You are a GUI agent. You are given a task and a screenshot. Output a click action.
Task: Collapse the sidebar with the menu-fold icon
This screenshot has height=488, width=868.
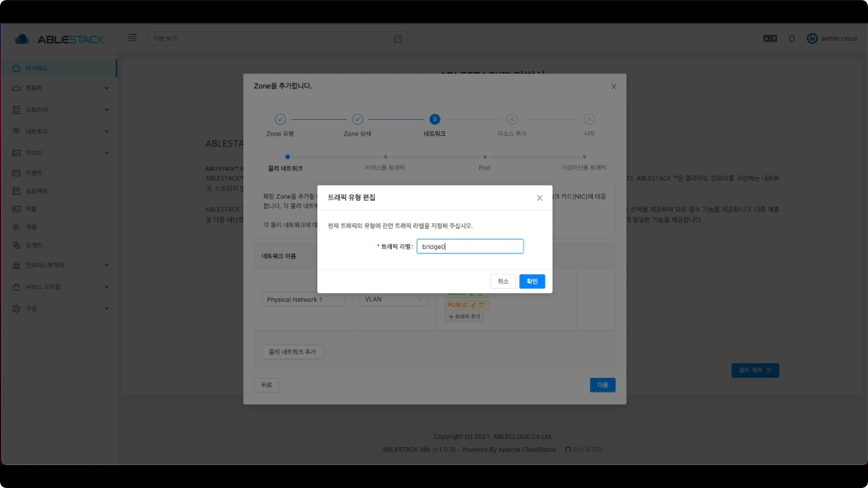pyautogui.click(x=133, y=38)
